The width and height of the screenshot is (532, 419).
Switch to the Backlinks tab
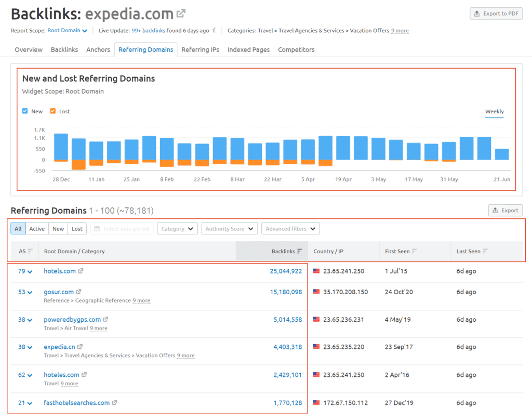click(64, 49)
